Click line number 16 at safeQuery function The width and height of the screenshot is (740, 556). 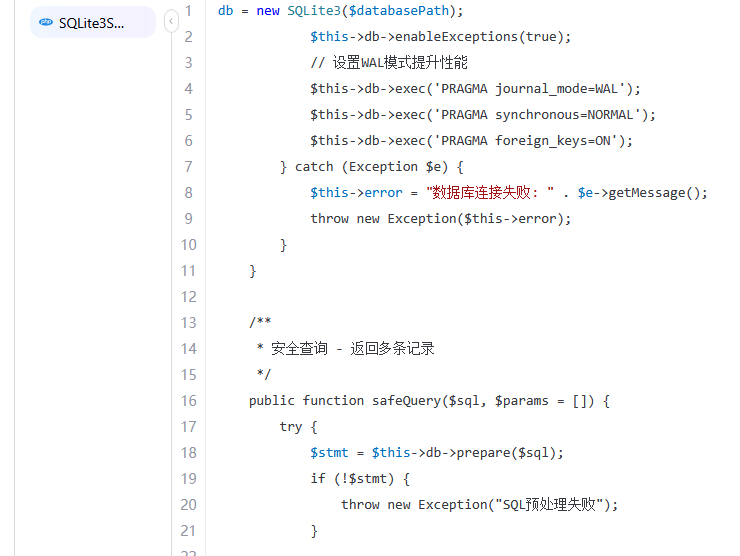188,401
